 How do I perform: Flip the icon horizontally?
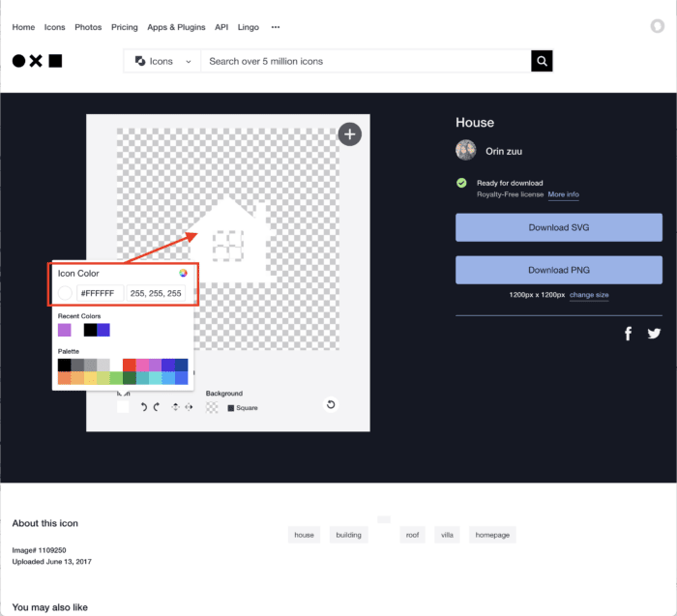point(188,407)
